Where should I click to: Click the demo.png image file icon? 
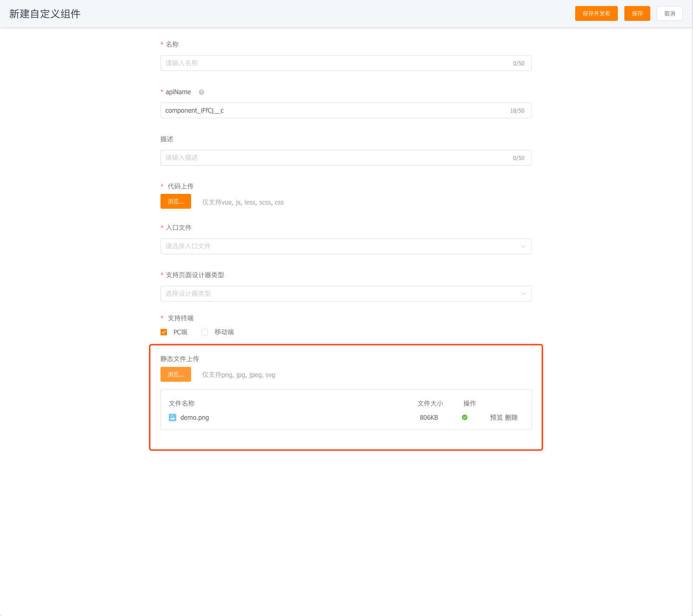[x=173, y=417]
